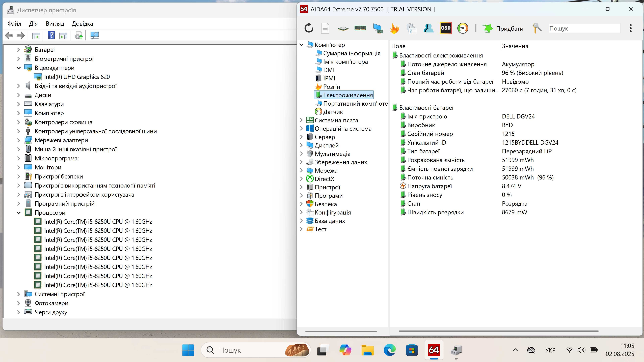This screenshot has width=644, height=362.
Task: Open Microsoft Store from the taskbar
Action: [412, 350]
